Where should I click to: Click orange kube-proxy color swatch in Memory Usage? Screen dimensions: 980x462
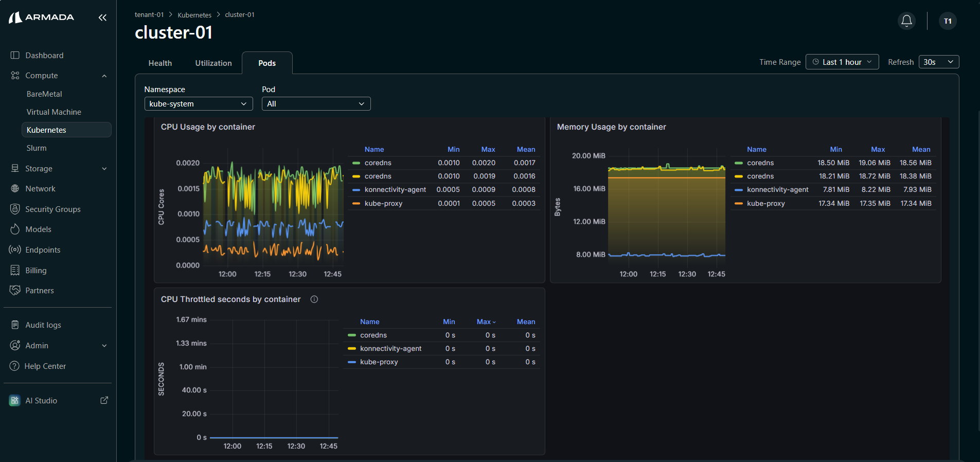pyautogui.click(x=739, y=204)
